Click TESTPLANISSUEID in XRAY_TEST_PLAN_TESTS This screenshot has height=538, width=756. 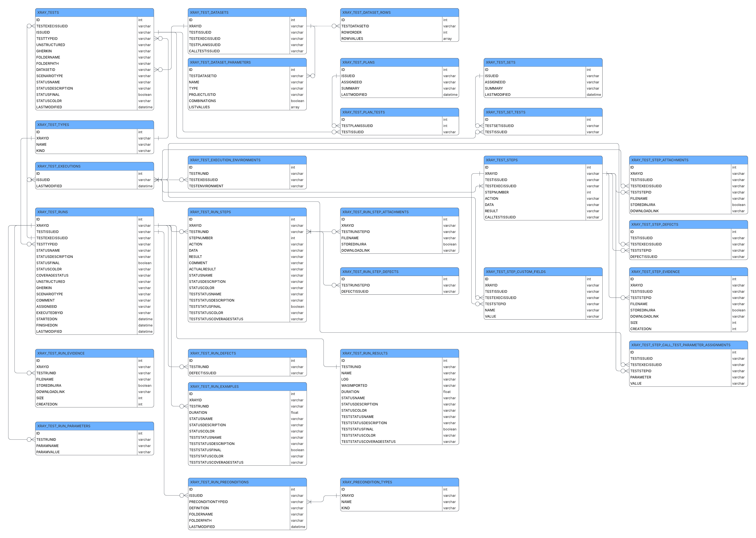pos(399,126)
